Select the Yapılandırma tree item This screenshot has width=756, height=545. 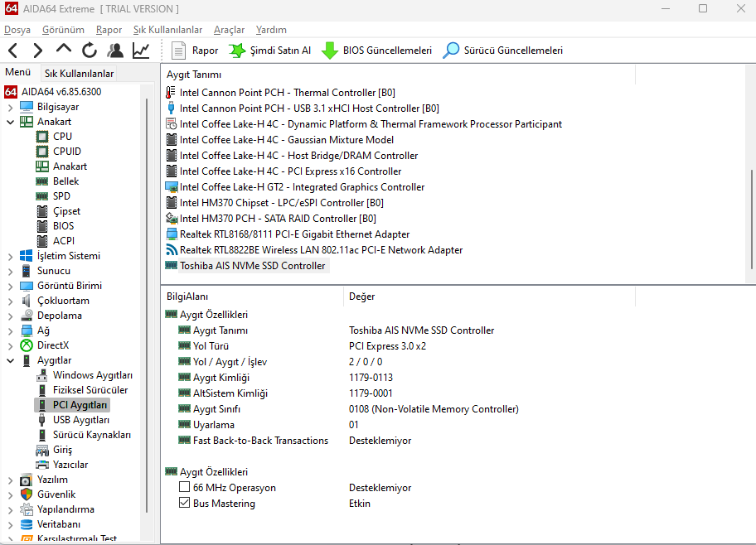pyautogui.click(x=65, y=509)
